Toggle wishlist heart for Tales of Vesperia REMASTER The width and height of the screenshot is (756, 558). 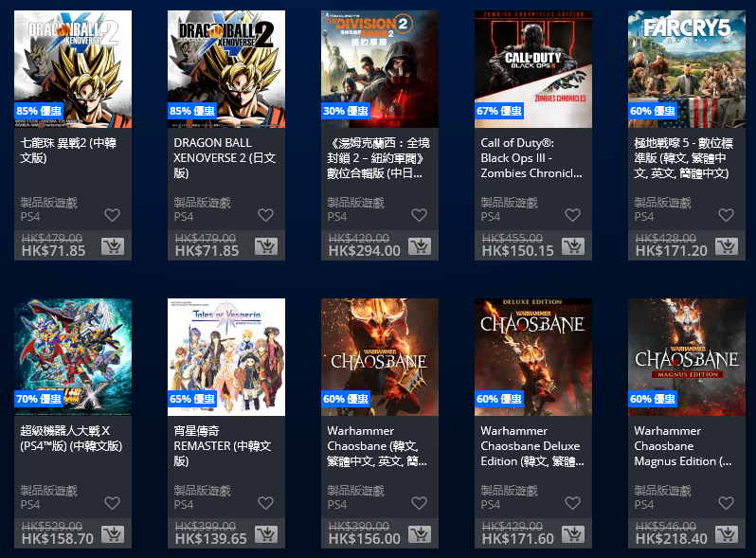click(265, 503)
